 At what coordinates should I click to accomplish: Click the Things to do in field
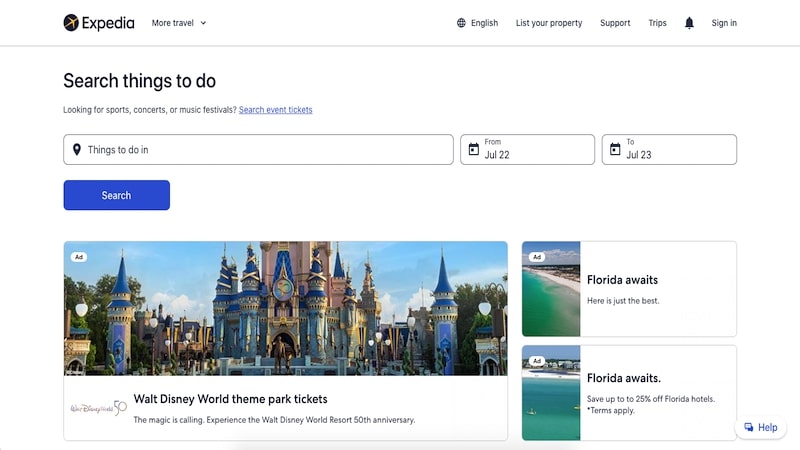tap(258, 149)
